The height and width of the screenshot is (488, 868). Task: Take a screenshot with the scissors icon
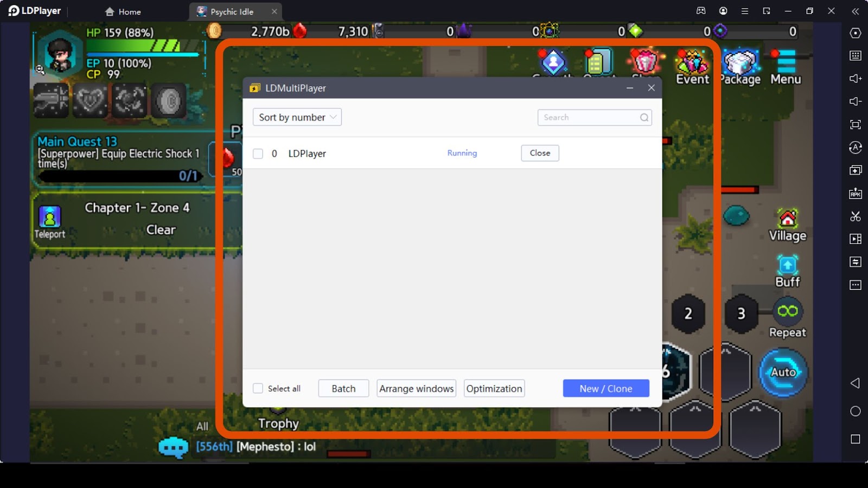click(x=856, y=216)
